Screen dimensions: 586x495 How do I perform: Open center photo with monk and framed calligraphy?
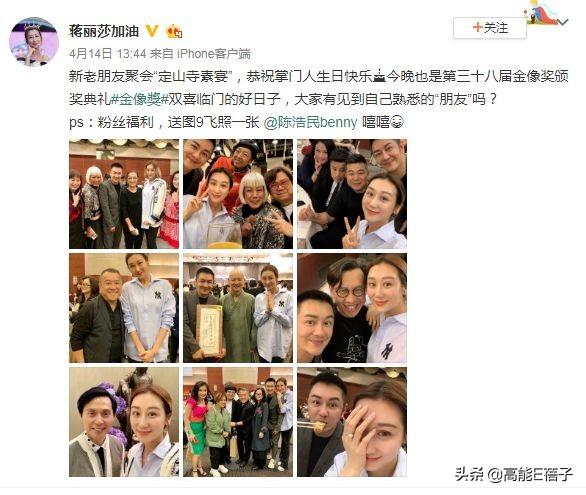click(x=238, y=308)
